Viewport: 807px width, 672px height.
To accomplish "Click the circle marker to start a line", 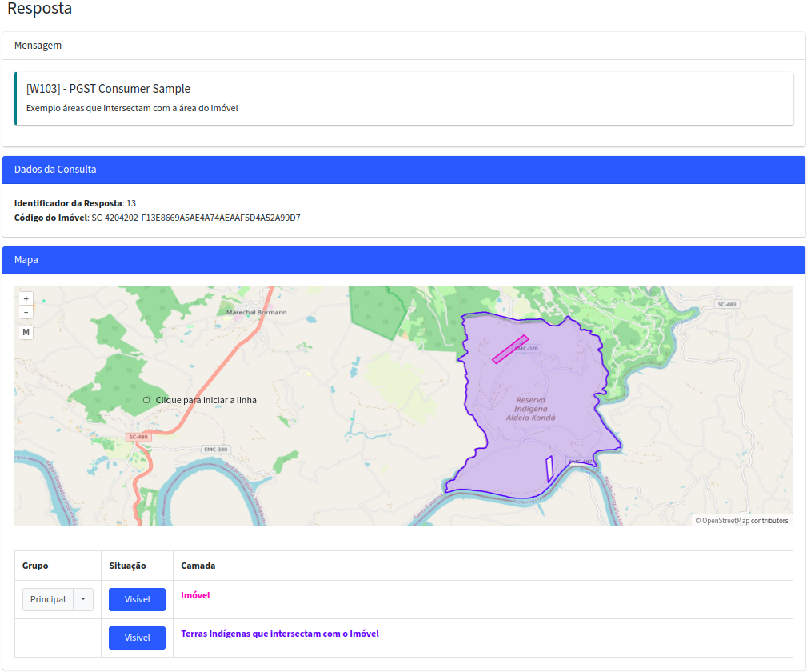I will pos(146,399).
